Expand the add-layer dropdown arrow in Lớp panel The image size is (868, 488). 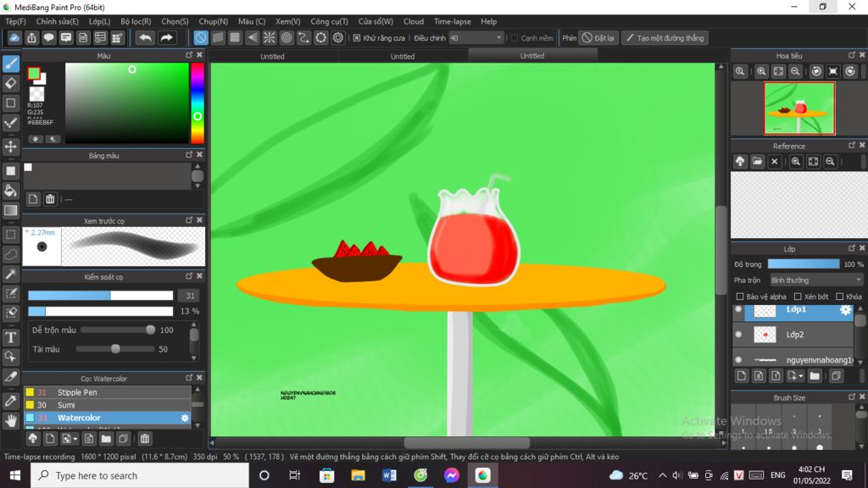pos(801,377)
